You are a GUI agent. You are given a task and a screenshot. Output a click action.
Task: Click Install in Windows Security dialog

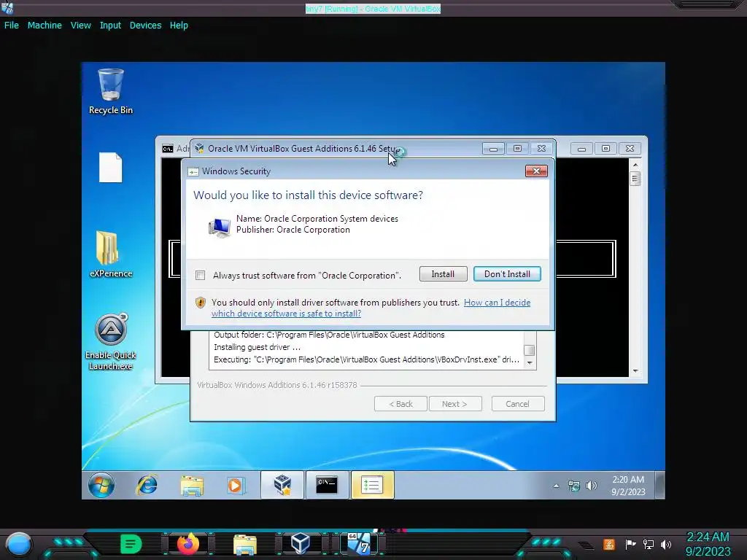[443, 274]
